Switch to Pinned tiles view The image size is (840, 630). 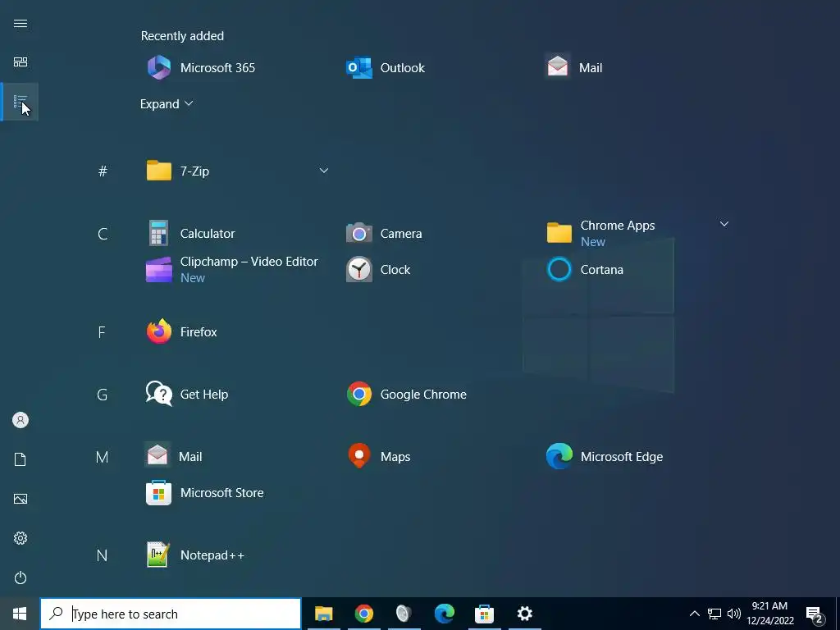pyautogui.click(x=21, y=62)
